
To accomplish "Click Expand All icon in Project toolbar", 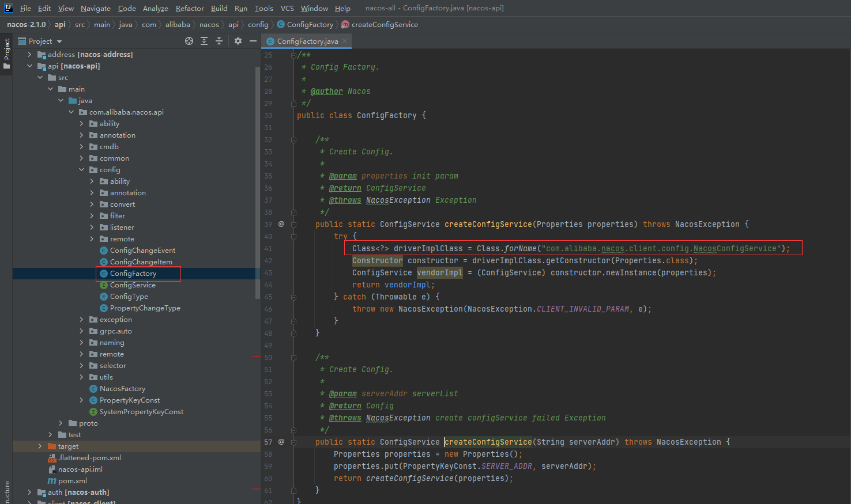I will 204,41.
